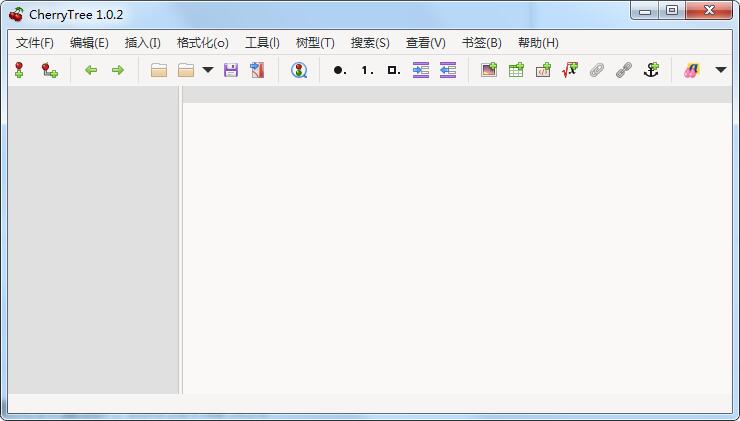Save the document with the floppy icon
Screen dimensions: 740x421
pos(231,70)
